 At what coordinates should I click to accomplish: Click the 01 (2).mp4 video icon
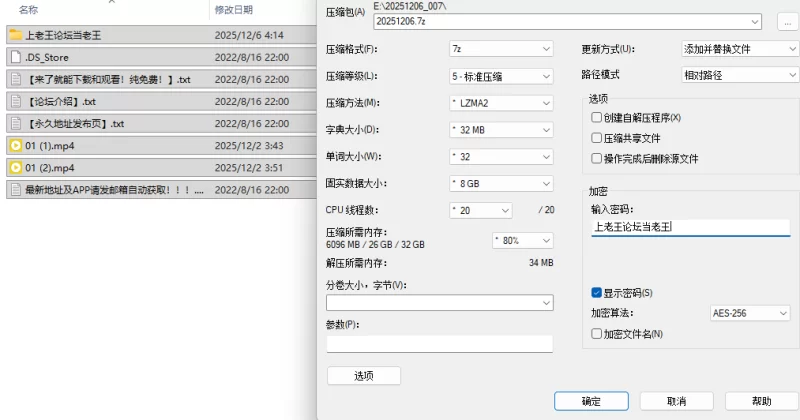pos(16,167)
